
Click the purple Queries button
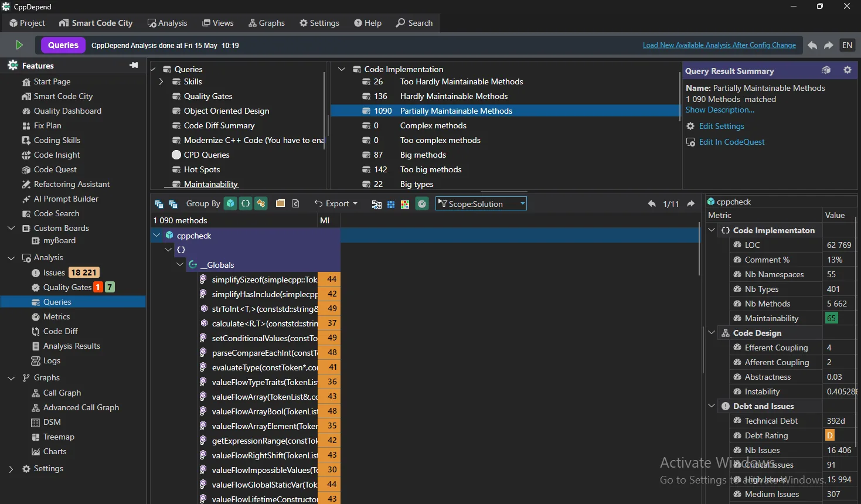pyautogui.click(x=63, y=45)
